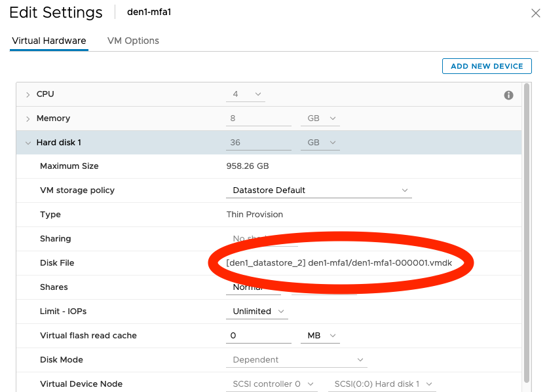Click the Disk File label
This screenshot has width=547, height=392.
57,263
